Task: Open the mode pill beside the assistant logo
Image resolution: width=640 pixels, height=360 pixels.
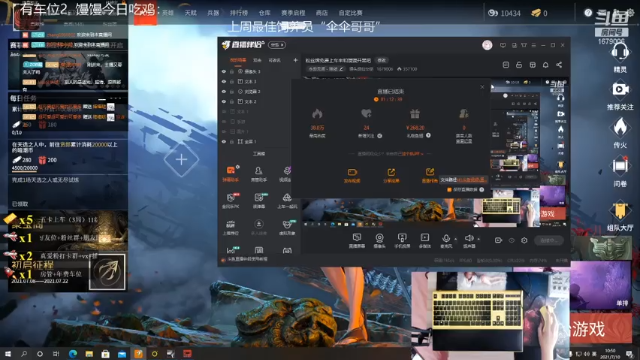Action: click(277, 45)
